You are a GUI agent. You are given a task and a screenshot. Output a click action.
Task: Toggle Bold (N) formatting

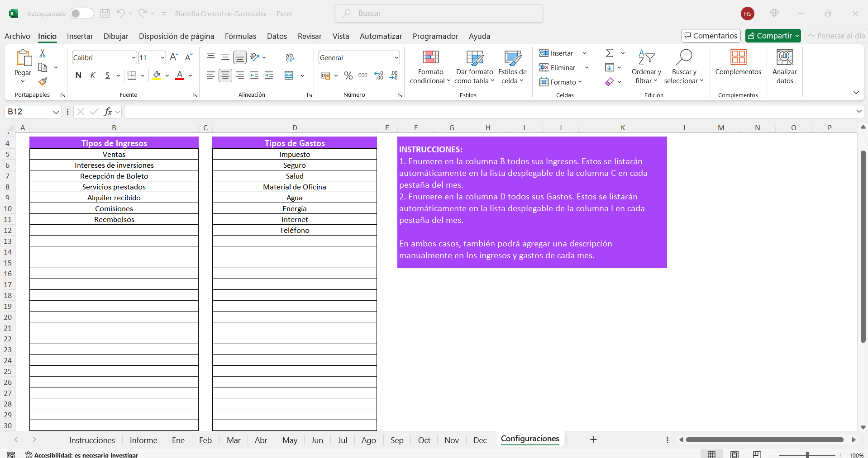[78, 75]
